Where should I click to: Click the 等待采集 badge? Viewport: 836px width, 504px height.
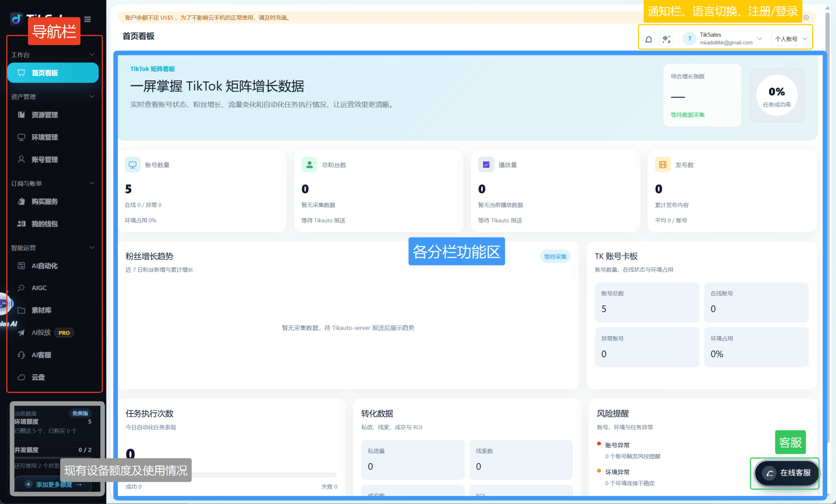tap(555, 257)
